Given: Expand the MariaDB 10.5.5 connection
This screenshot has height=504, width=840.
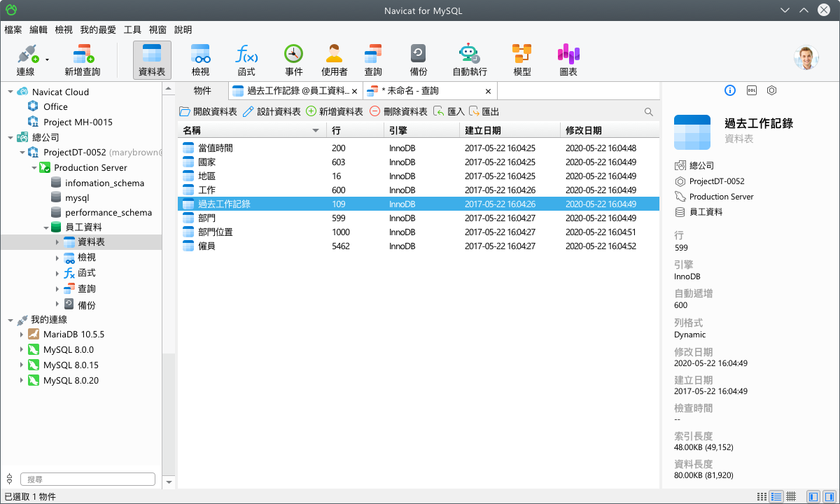Looking at the screenshot, I should click(22, 335).
